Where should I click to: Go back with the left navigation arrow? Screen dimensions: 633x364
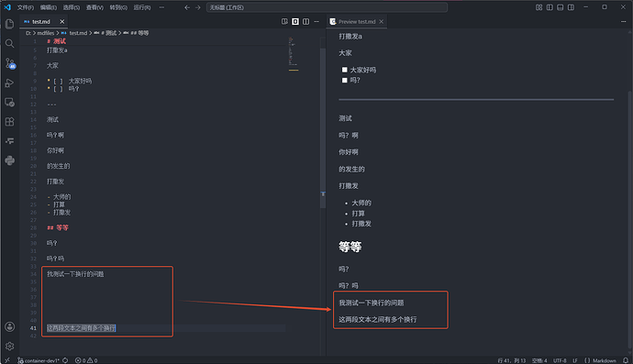[187, 7]
